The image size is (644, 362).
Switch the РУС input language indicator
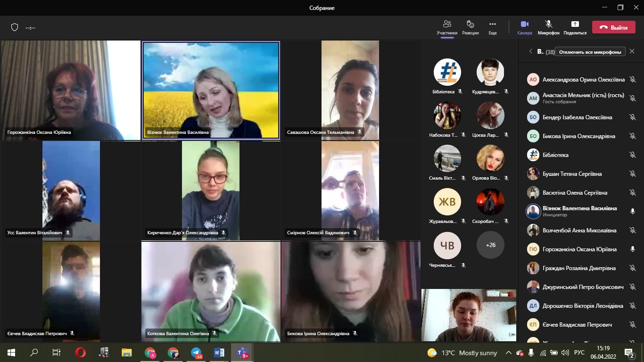579,353
